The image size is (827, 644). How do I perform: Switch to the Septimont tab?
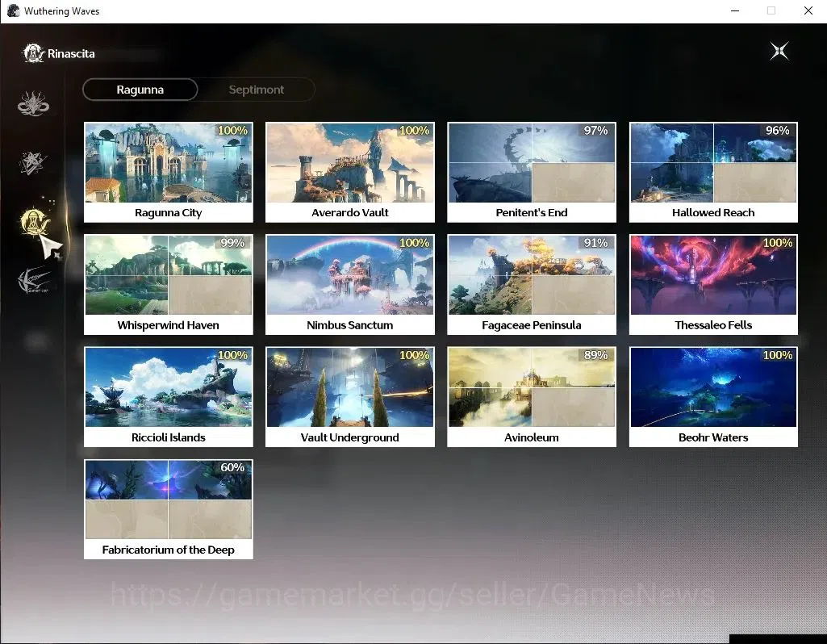257,90
